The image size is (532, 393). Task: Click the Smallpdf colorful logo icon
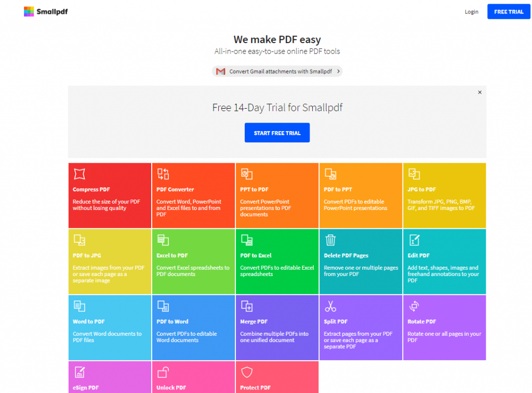click(x=29, y=11)
